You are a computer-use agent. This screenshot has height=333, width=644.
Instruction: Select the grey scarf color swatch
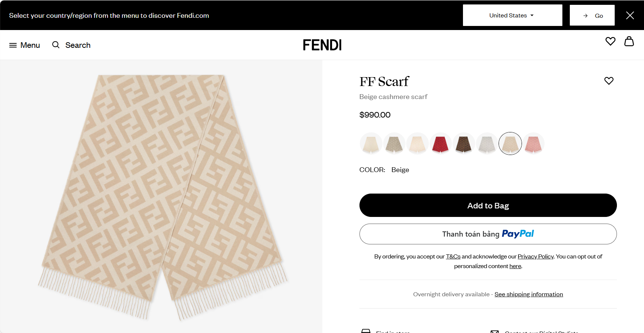[487, 144]
